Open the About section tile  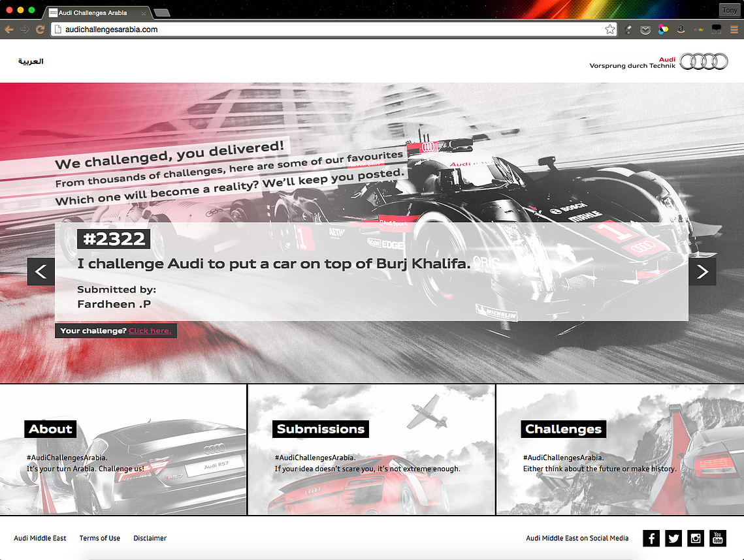pyautogui.click(x=123, y=450)
